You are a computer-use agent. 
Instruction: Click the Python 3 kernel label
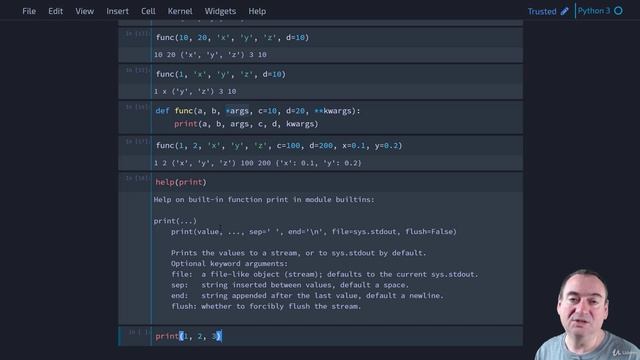tap(593, 11)
